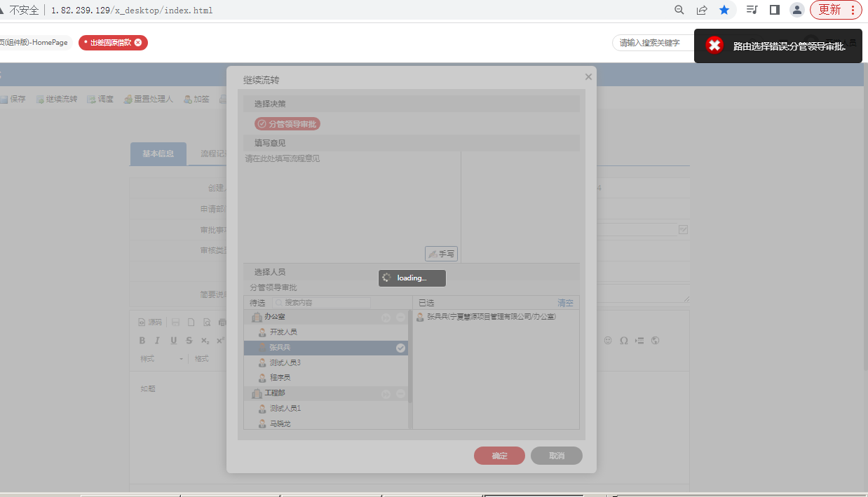Click the 搜索内容 person search box
Viewport: 868px width, 497px height.
pyautogui.click(x=321, y=303)
